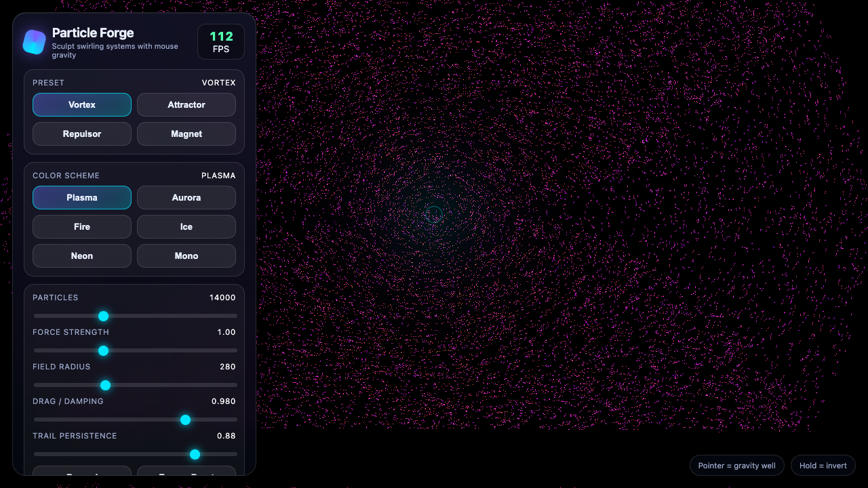Select the Attractor preset
This screenshot has width=868, height=488.
pyautogui.click(x=186, y=105)
